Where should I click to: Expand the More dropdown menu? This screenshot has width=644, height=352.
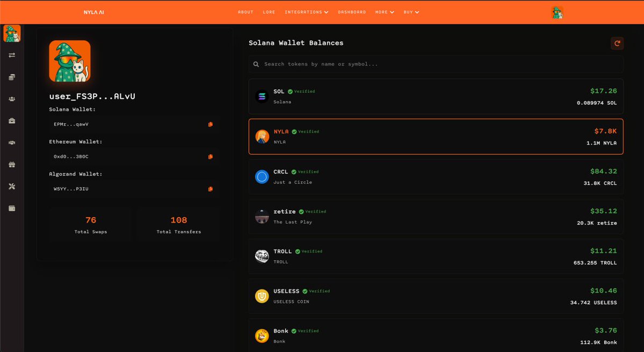pos(385,12)
